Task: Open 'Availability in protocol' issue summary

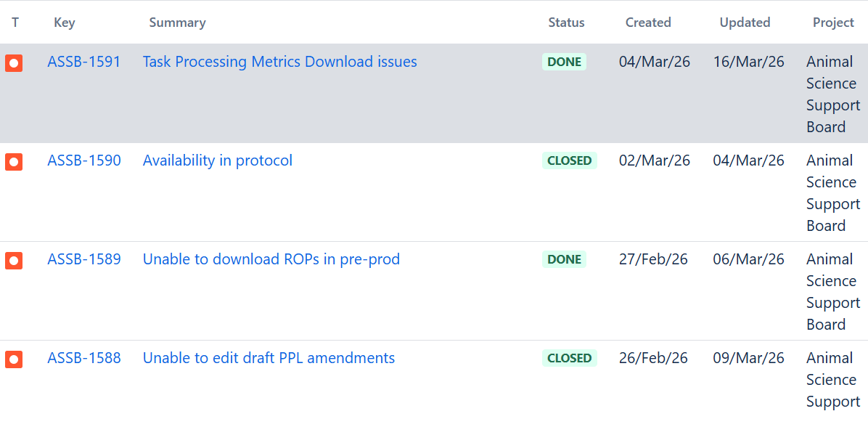Action: click(x=218, y=160)
